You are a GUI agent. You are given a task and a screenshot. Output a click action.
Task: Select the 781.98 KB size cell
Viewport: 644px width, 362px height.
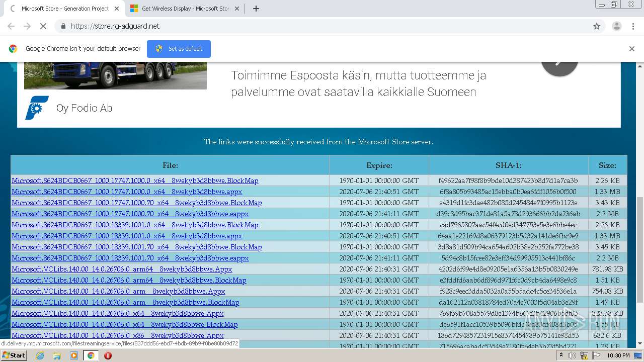pyautogui.click(x=608, y=269)
